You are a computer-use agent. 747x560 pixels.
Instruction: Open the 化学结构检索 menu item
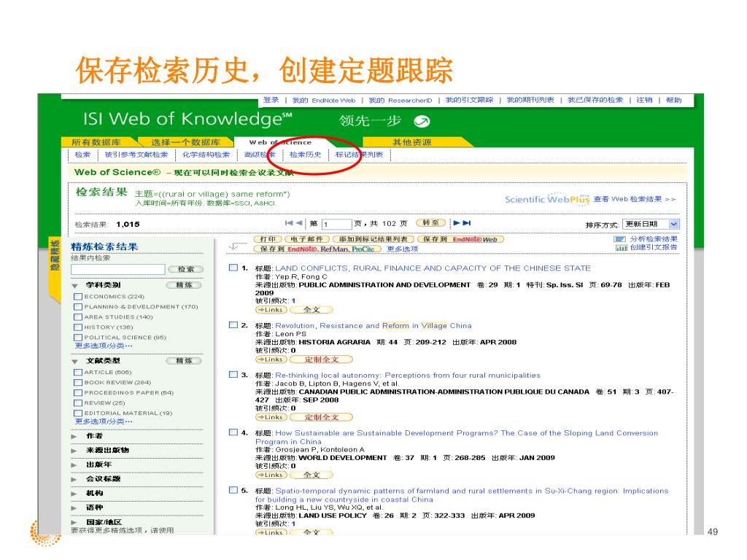pyautogui.click(x=206, y=155)
